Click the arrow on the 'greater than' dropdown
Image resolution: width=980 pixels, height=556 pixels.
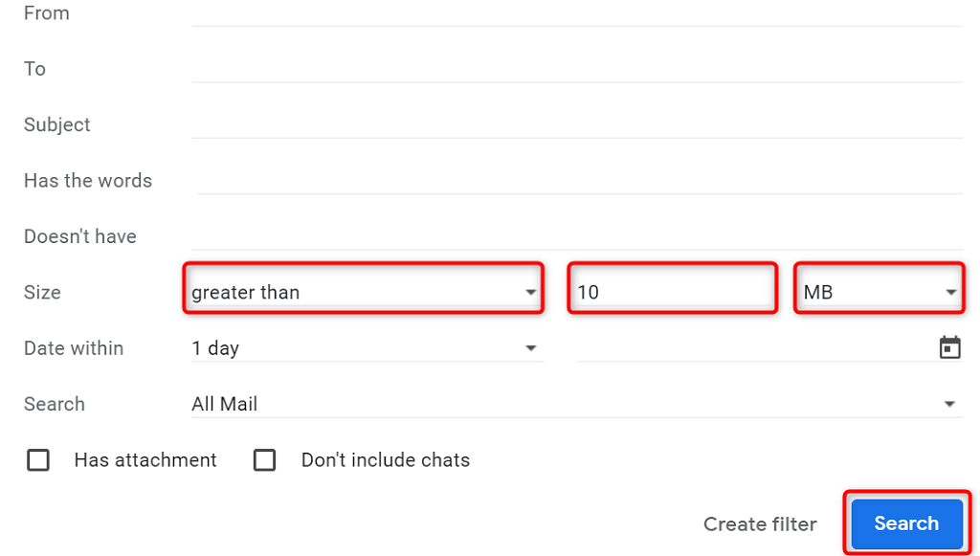pyautogui.click(x=531, y=293)
